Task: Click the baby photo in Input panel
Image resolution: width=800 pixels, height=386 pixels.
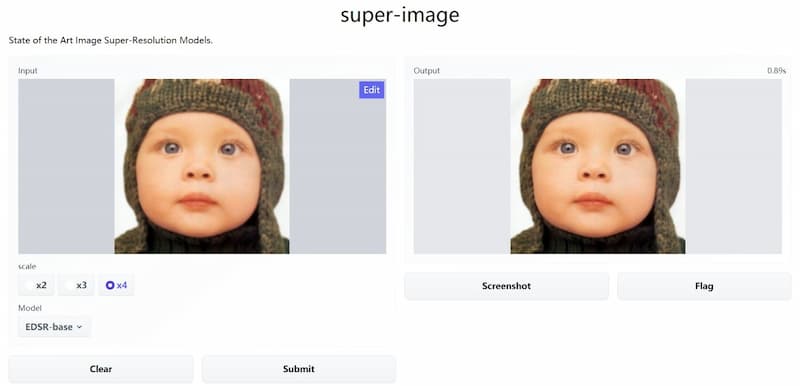Action: pyautogui.click(x=202, y=166)
